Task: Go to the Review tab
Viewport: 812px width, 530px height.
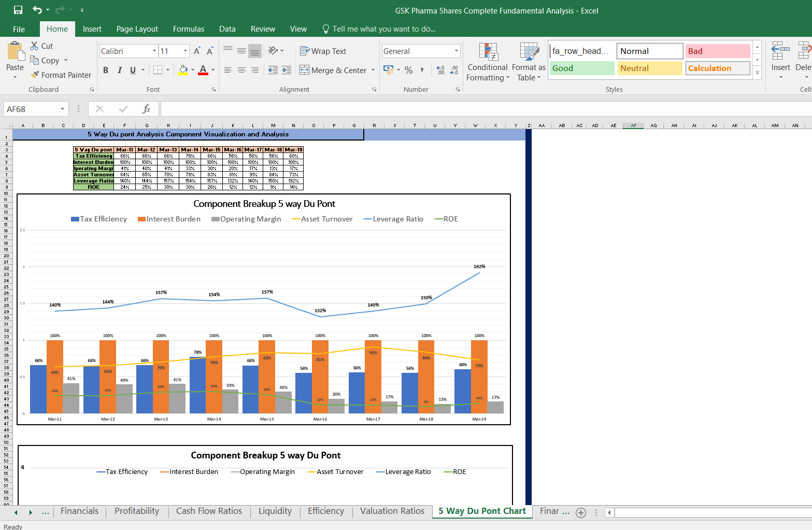Action: coord(263,29)
